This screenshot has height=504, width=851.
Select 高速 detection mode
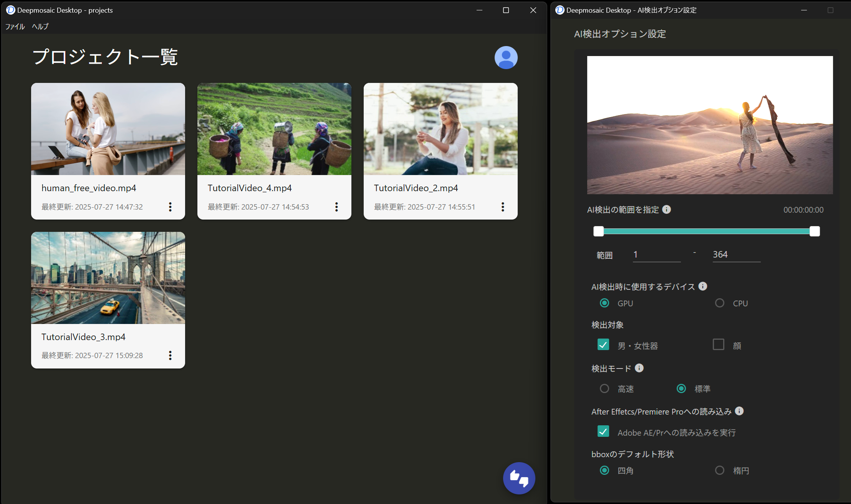coord(604,389)
